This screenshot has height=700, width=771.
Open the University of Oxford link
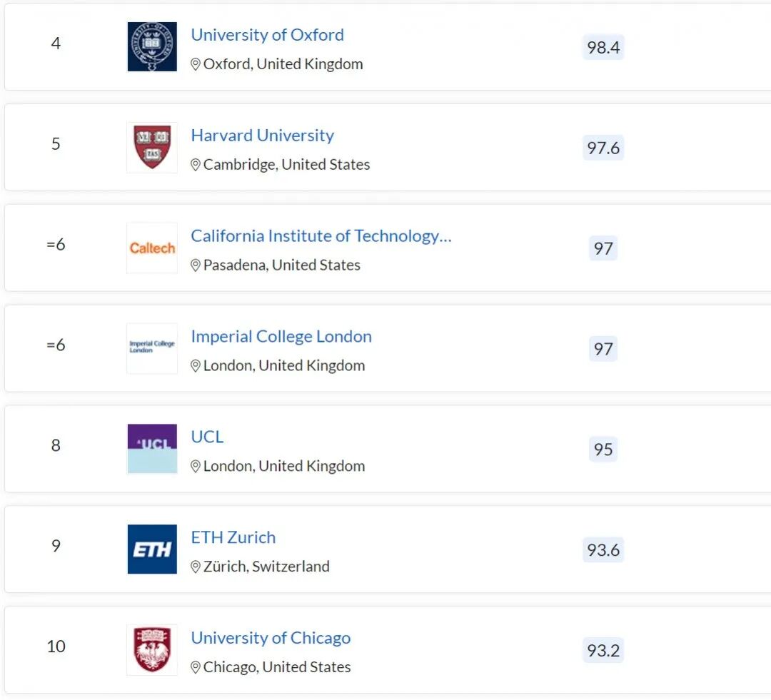pos(267,35)
